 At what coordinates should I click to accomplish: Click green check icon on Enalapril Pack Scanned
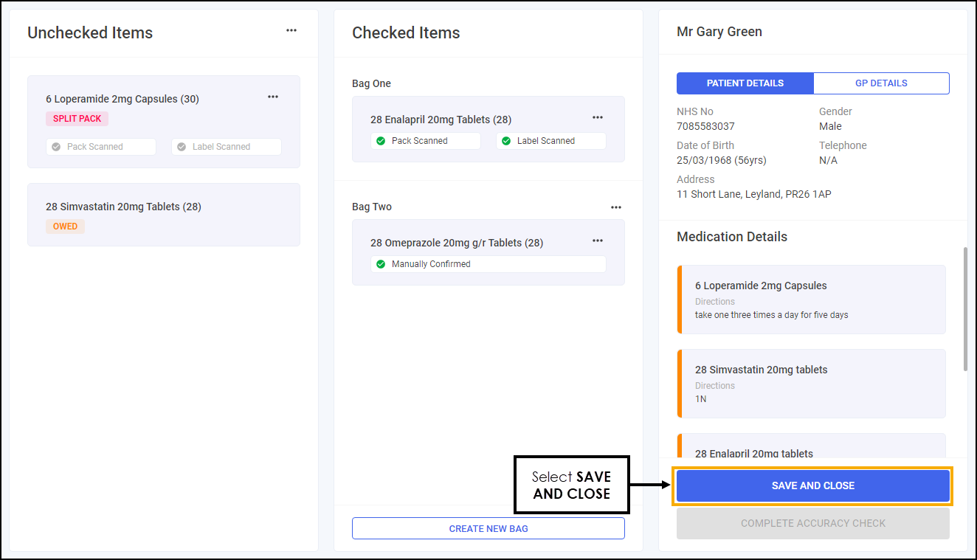[x=381, y=141]
